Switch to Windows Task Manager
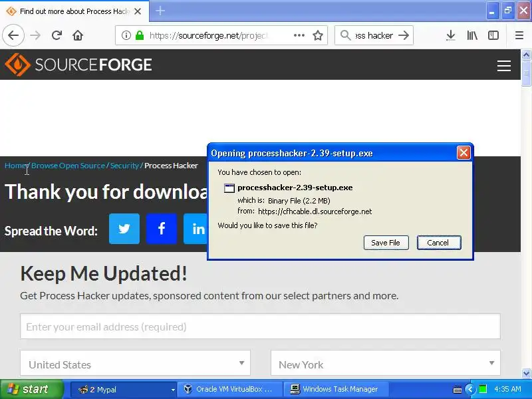Image resolution: width=532 pixels, height=399 pixels. click(336, 390)
